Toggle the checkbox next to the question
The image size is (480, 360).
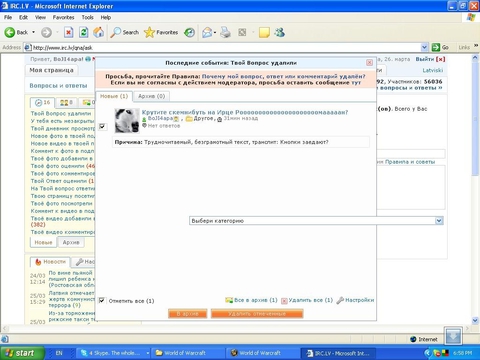point(102,126)
